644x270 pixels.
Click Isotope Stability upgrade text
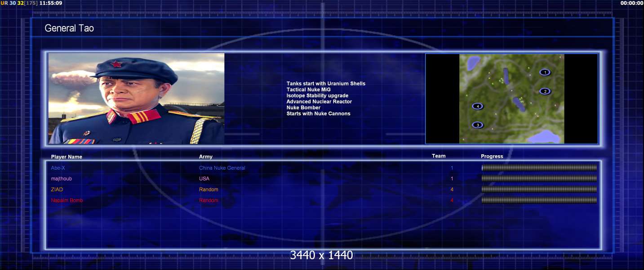(317, 95)
